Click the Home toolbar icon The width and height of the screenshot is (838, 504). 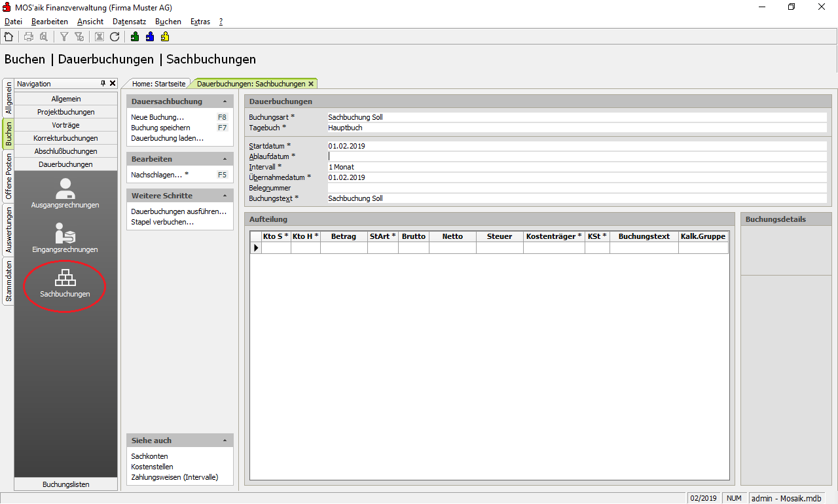pyautogui.click(x=9, y=37)
